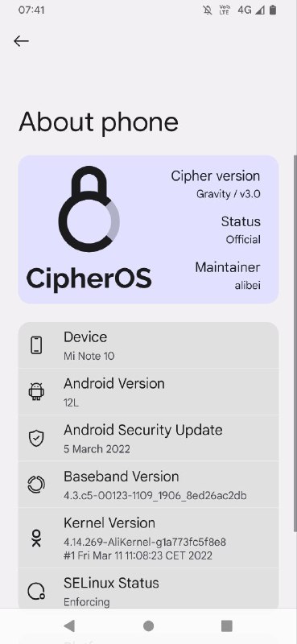Tap the CipherOS padlock logo

pos(89,208)
